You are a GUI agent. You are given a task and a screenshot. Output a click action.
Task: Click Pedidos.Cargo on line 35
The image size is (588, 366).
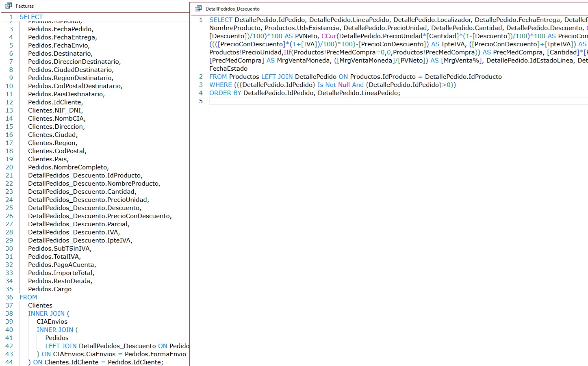click(50, 289)
